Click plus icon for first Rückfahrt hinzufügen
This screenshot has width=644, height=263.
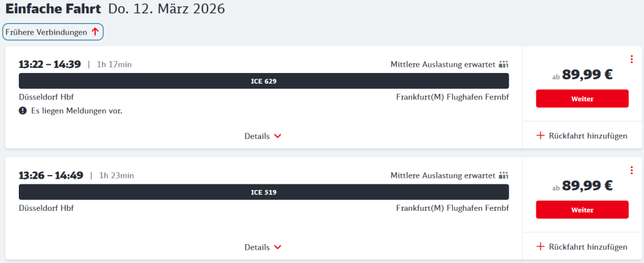[x=540, y=135]
